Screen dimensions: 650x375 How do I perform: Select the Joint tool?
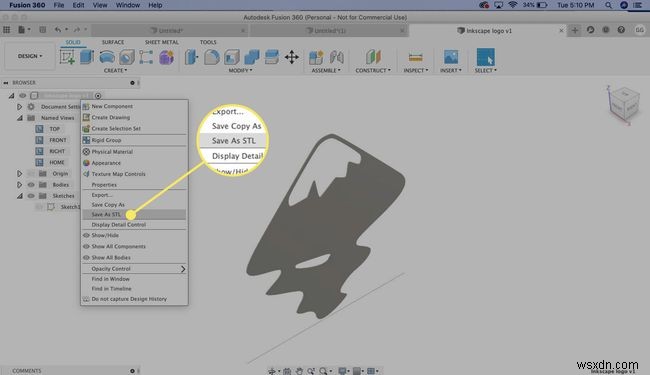(x=337, y=57)
